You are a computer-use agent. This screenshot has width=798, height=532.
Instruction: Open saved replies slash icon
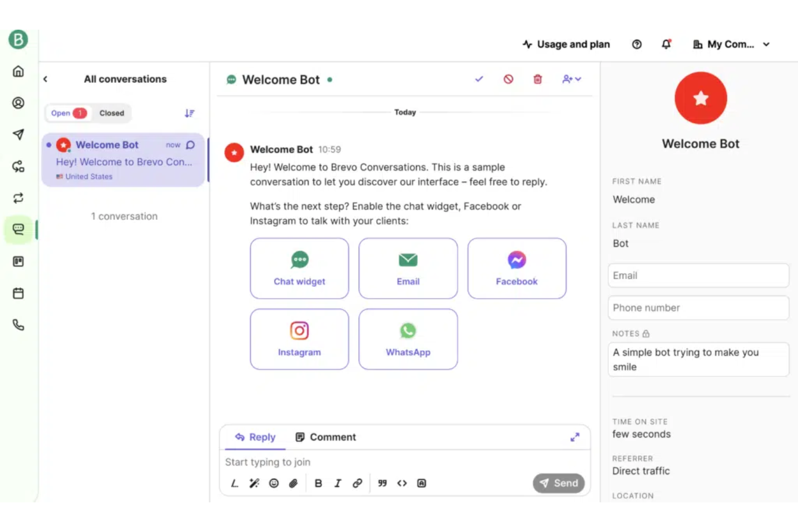tap(235, 483)
